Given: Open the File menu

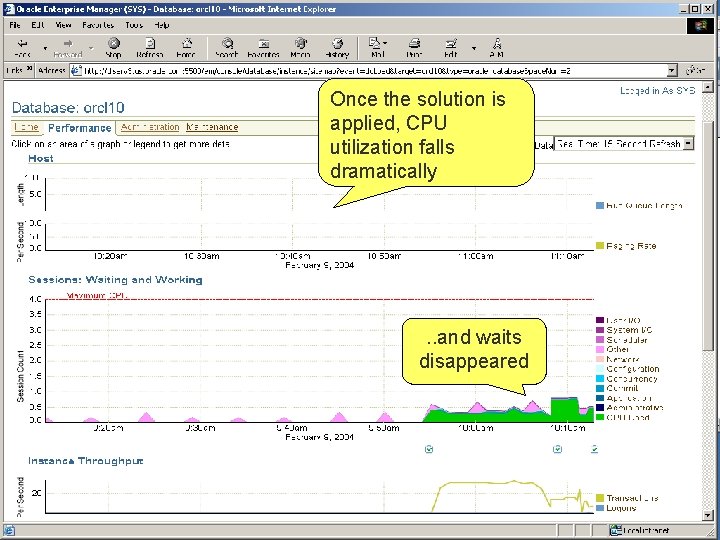Looking at the screenshot, I should (15, 25).
